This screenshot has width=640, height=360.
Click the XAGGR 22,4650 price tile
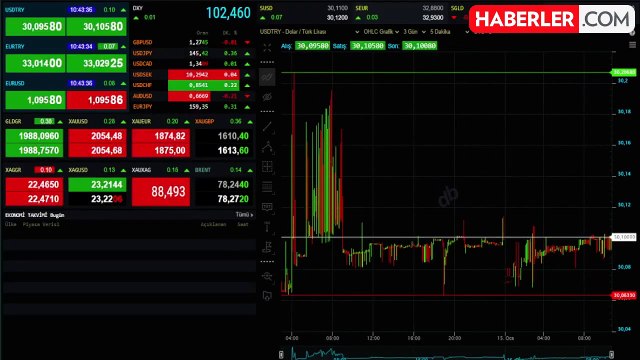(x=34, y=184)
